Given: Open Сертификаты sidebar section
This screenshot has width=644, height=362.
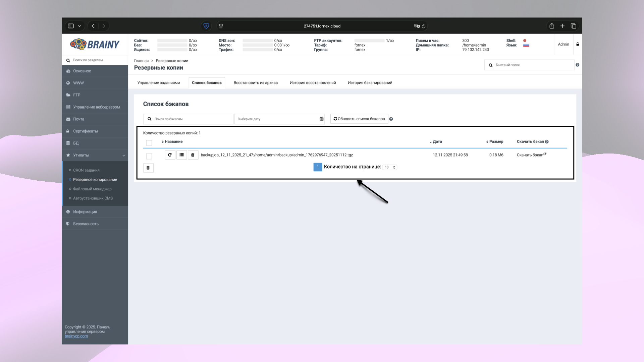Looking at the screenshot, I should point(95,131).
